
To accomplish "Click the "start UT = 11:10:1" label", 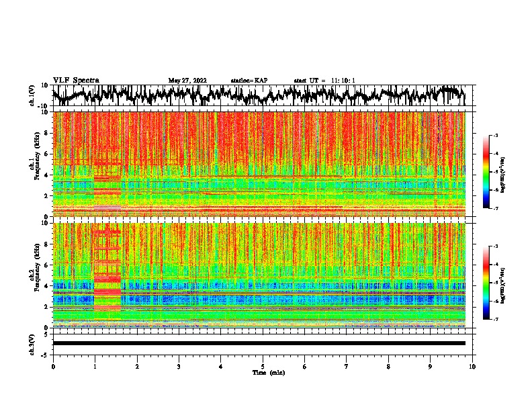I will pos(324,81).
